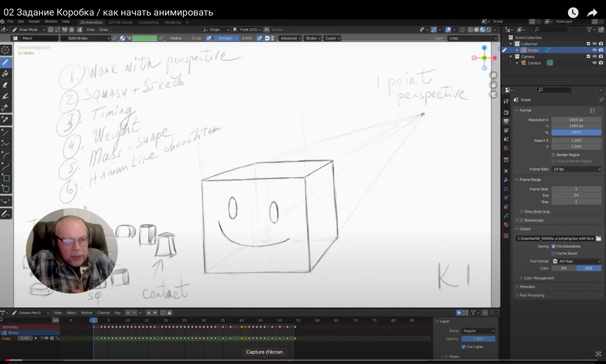
Task: Select the Fill bucket tool
Action: point(5,73)
